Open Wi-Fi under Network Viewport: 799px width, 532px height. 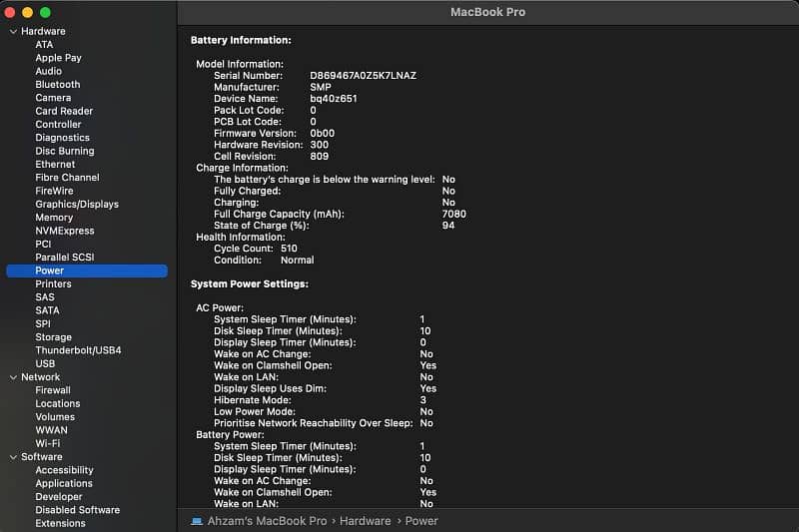click(47, 443)
